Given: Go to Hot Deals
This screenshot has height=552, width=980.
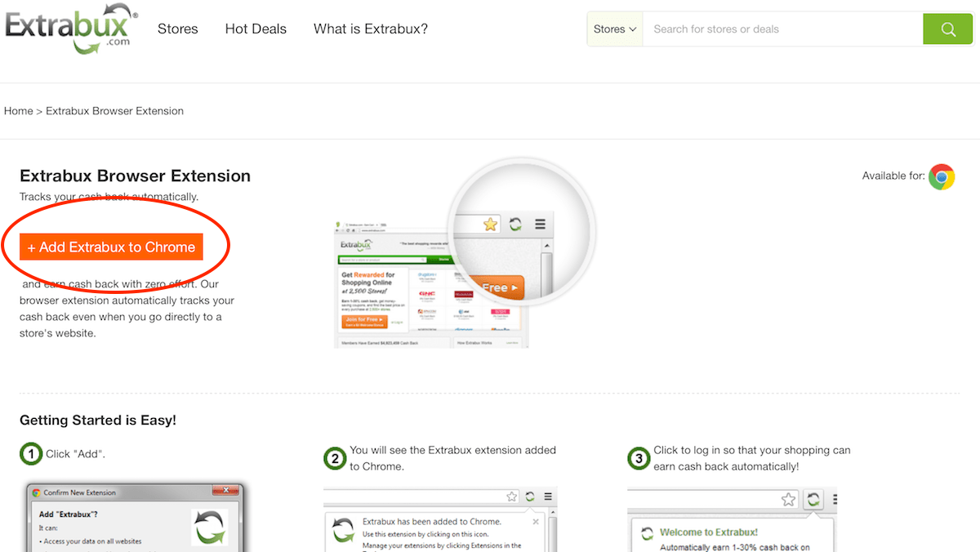Looking at the screenshot, I should (256, 29).
